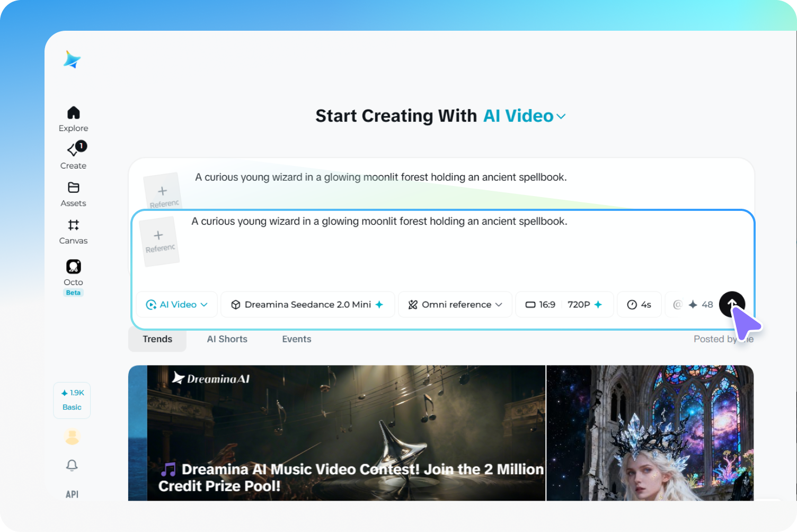Expand the Omni reference dropdown

(x=455, y=305)
